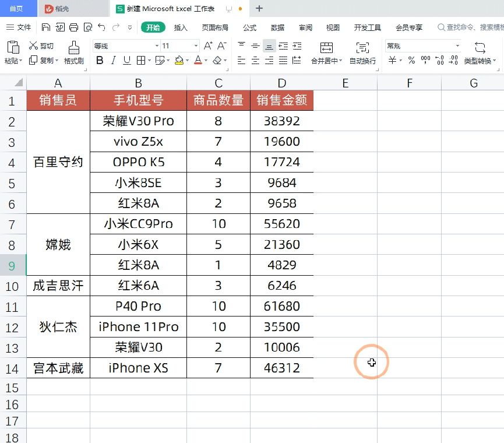This screenshot has height=443, width=504.
Task: Align text to vertical middle
Action: pyautogui.click(x=255, y=45)
